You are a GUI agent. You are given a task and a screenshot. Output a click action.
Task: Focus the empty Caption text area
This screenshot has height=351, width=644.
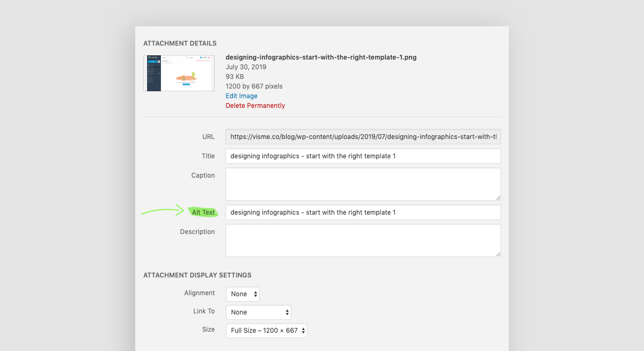[x=363, y=184]
